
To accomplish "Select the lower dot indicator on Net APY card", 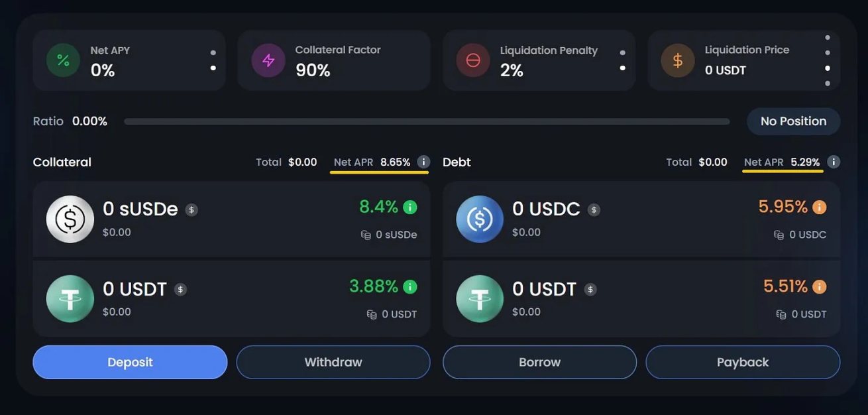I will click(212, 67).
